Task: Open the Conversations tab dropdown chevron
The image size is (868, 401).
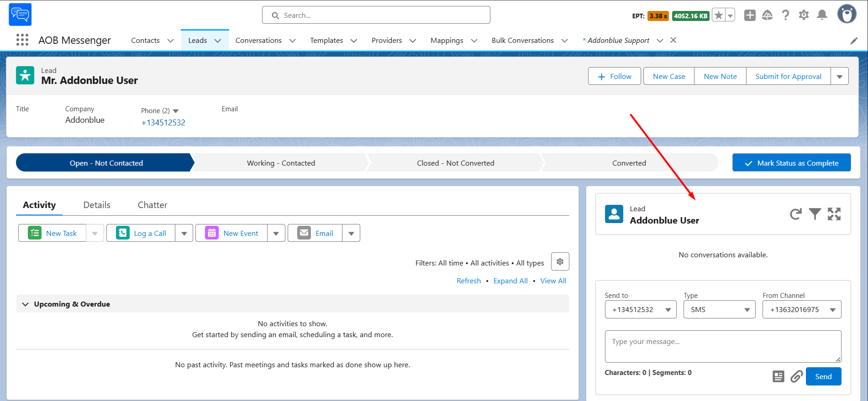Action: pos(293,41)
